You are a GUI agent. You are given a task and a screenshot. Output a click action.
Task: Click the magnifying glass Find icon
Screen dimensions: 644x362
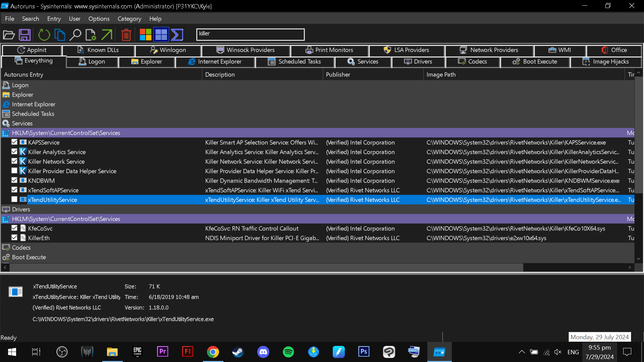pos(75,35)
